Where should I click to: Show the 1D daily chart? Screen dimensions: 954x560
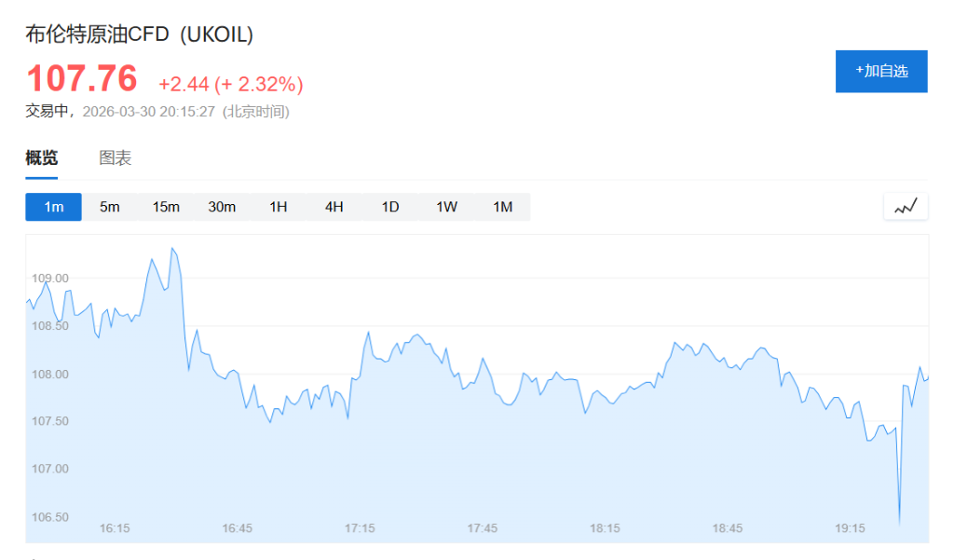(x=390, y=207)
